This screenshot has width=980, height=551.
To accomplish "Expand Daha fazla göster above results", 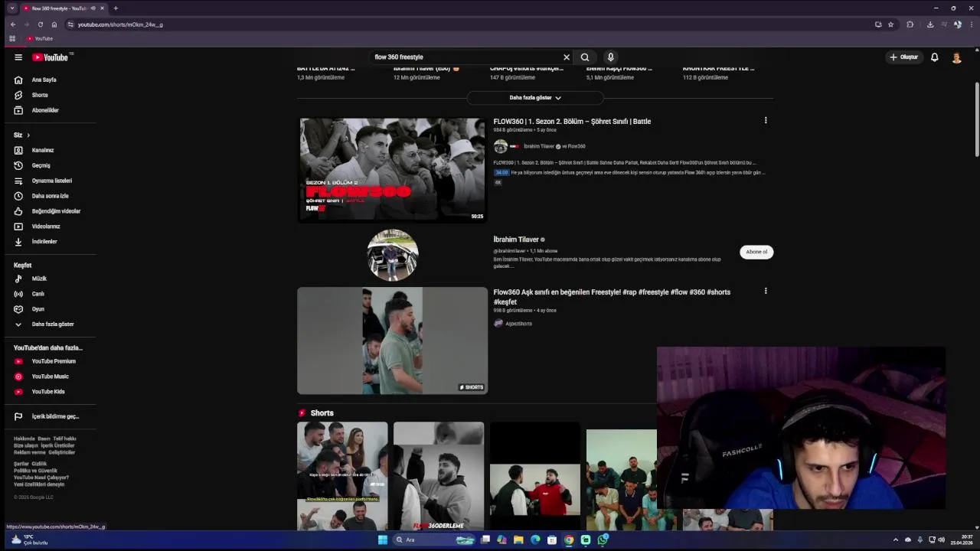I will 535,98.
